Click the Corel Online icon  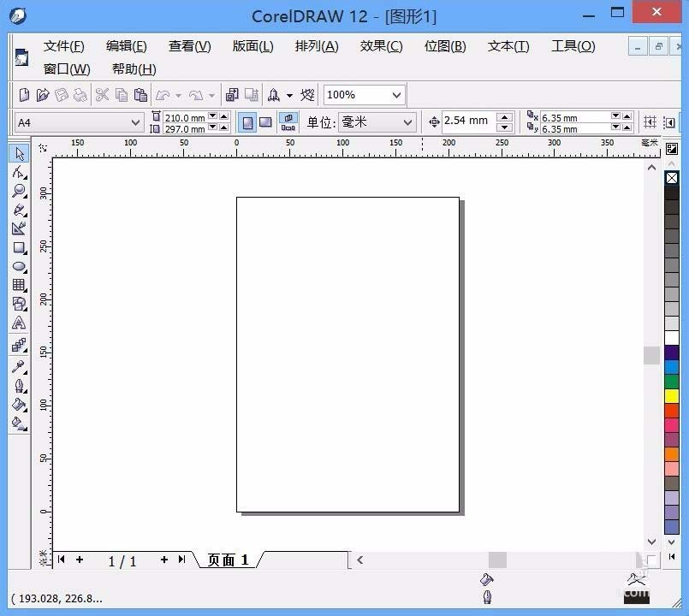[307, 94]
